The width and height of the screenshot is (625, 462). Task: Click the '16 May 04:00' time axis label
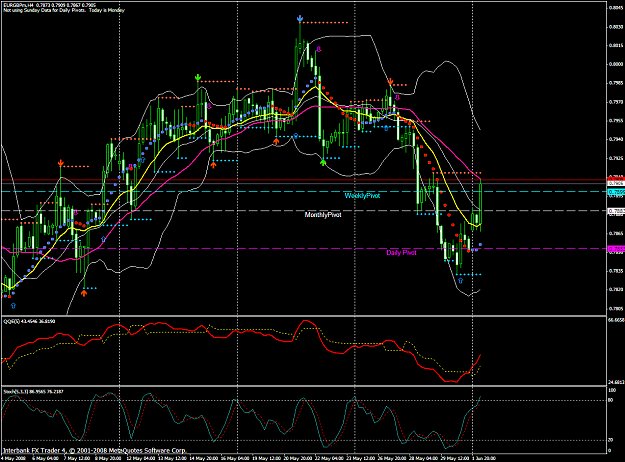click(235, 458)
